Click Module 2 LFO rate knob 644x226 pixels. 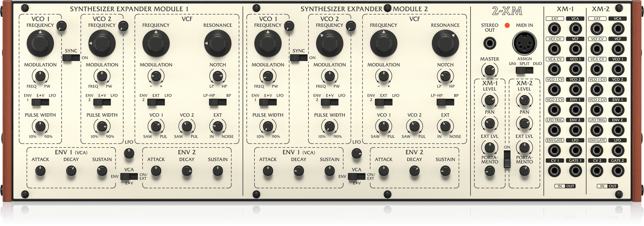tap(357, 153)
